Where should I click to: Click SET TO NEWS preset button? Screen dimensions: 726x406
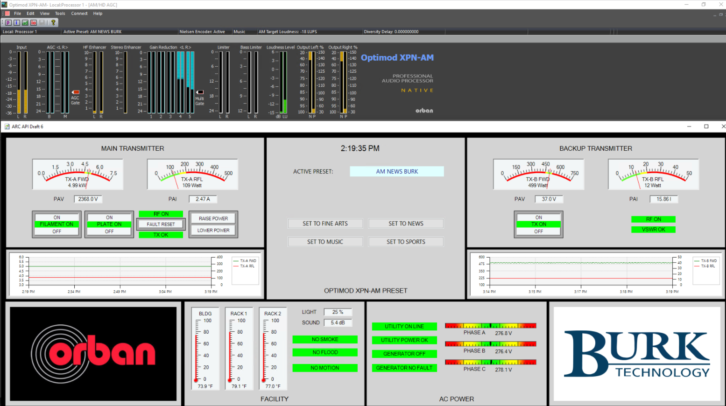pyautogui.click(x=406, y=224)
